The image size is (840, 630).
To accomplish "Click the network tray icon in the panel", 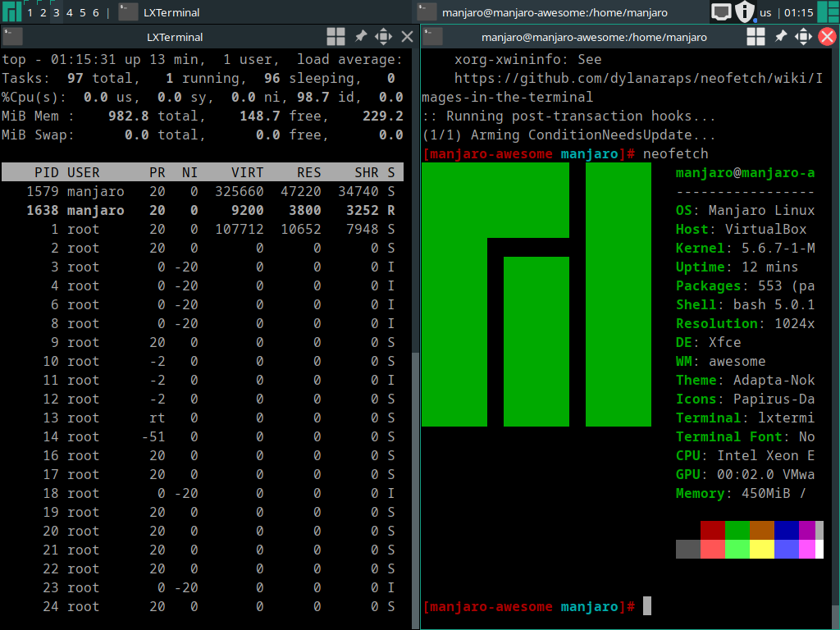I will tap(721, 12).
